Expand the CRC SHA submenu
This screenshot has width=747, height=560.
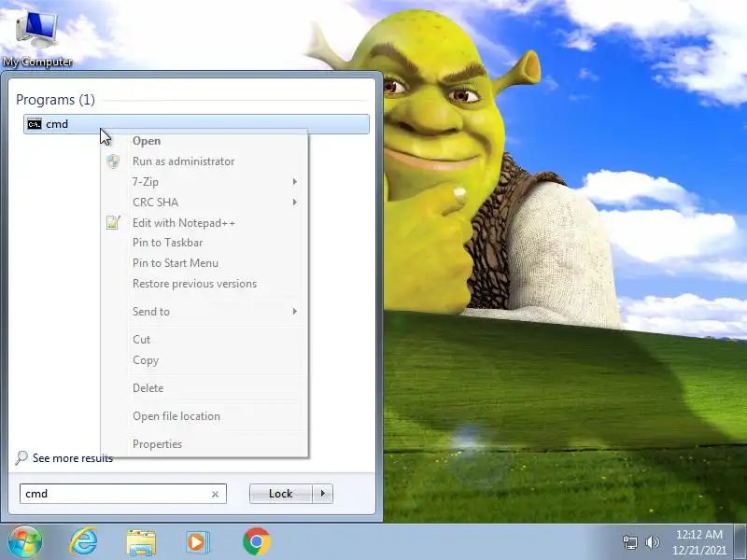204,203
